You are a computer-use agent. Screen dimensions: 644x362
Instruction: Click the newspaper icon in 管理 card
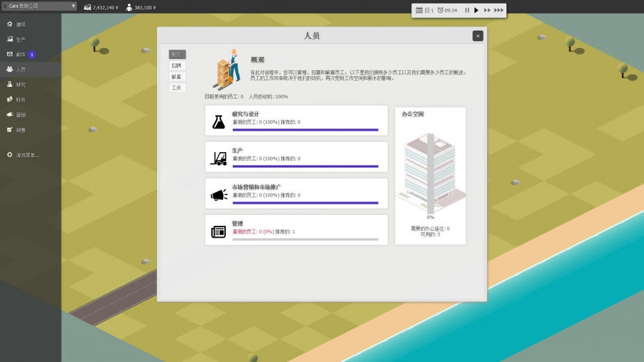click(219, 232)
